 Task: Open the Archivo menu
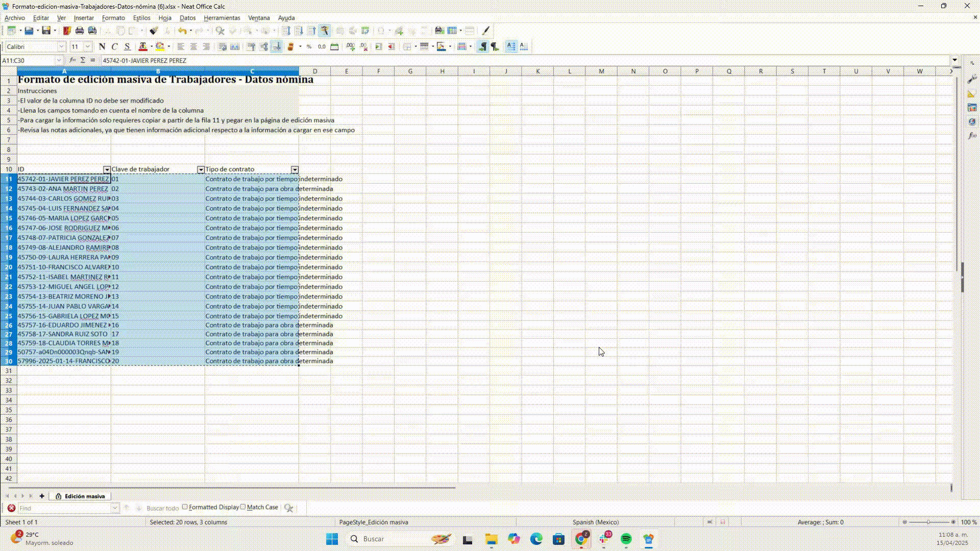pos(15,18)
